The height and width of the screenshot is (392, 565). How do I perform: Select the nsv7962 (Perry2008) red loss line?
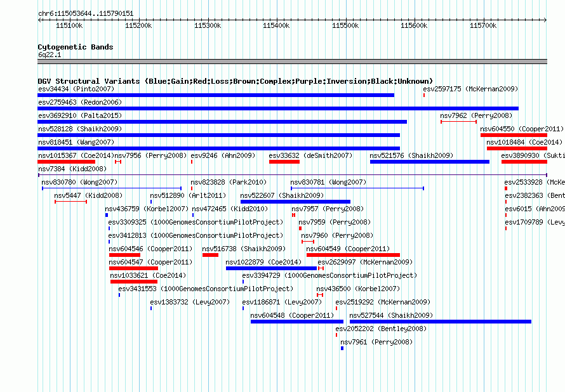pos(459,122)
